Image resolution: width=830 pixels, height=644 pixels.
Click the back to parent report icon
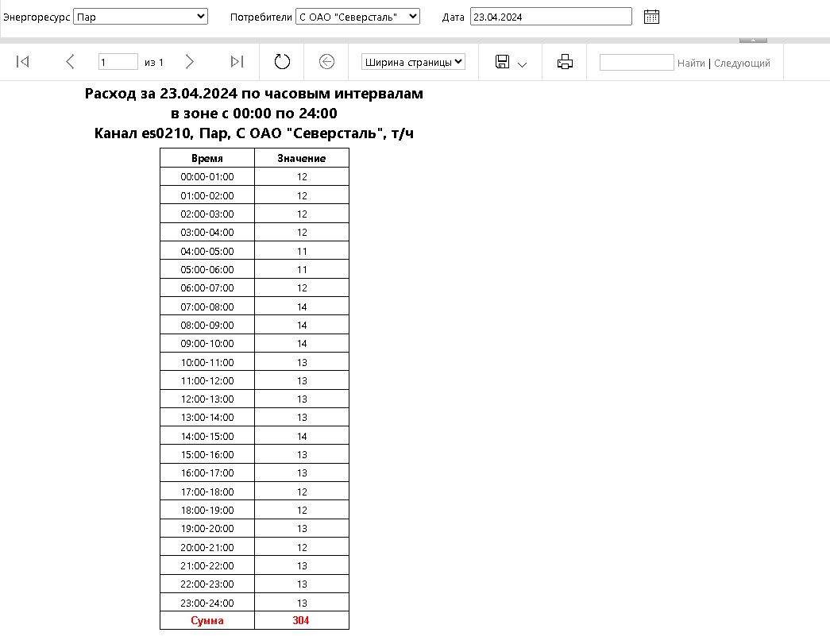coord(326,62)
